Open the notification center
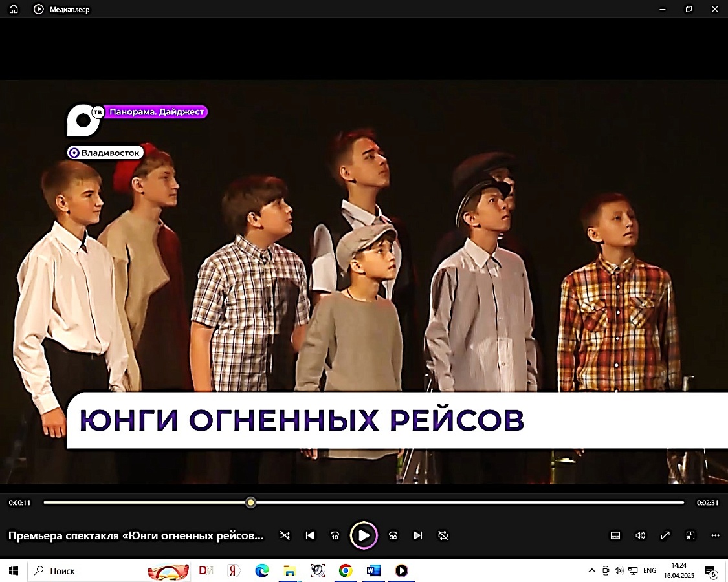This screenshot has width=728, height=582. [x=711, y=571]
